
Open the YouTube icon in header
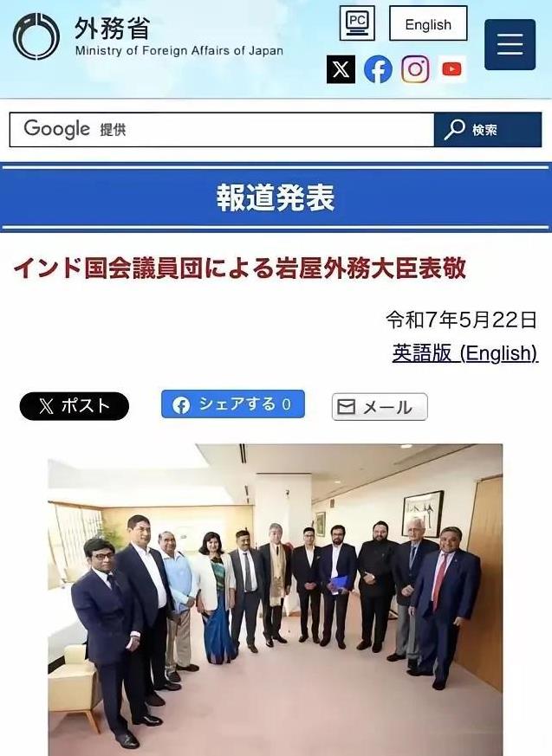[x=451, y=69]
